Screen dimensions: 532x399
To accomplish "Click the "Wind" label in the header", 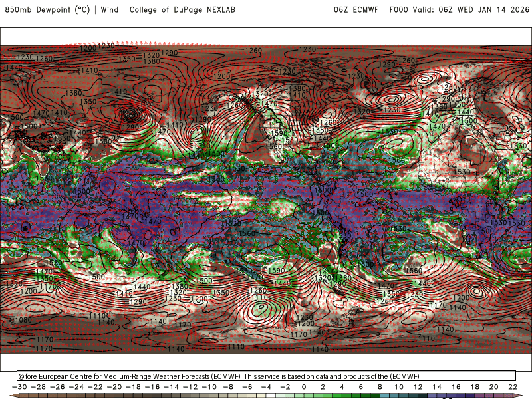I will pos(110,9).
